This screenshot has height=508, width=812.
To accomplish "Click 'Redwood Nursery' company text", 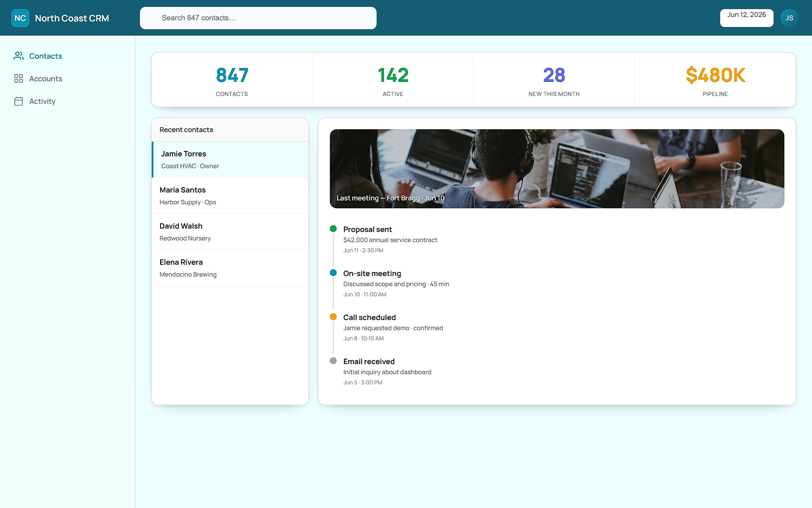I will pos(185,238).
